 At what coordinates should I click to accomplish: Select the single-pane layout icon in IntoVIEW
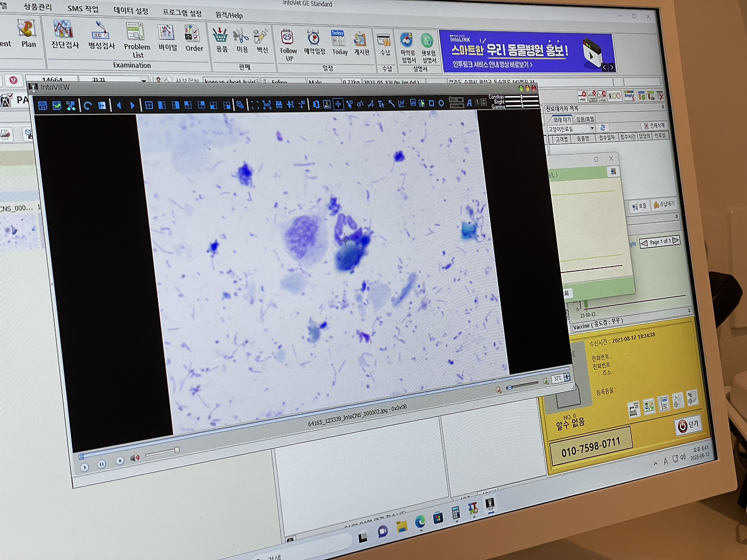(x=149, y=106)
